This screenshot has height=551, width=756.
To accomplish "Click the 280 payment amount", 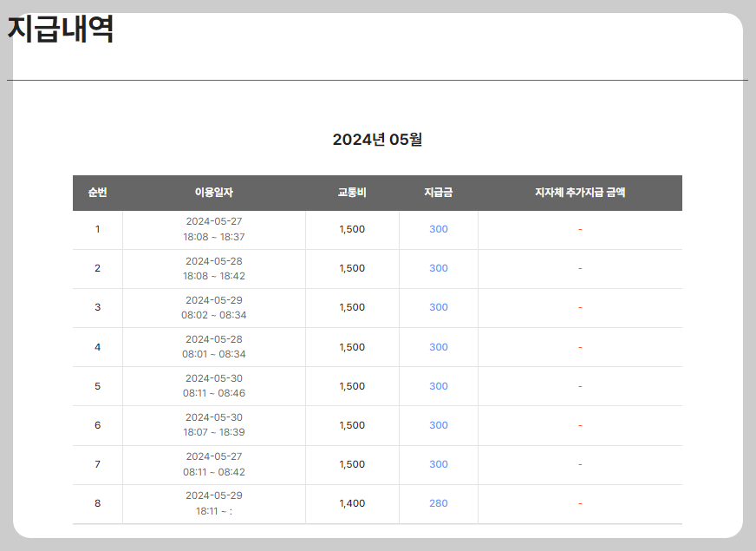I will tap(439, 503).
